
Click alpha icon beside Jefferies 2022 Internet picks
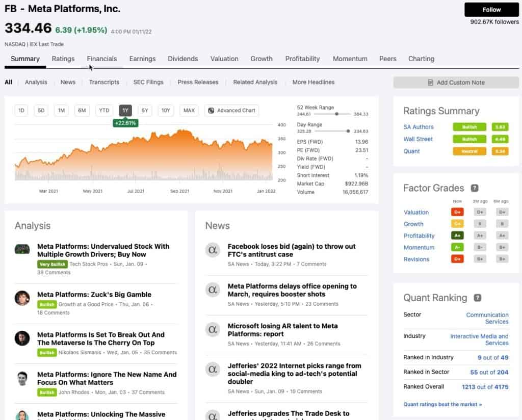click(213, 369)
